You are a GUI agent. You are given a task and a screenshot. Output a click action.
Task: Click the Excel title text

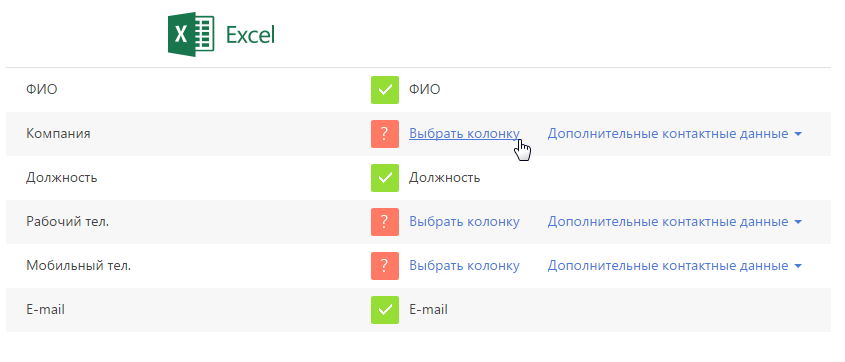(250, 36)
